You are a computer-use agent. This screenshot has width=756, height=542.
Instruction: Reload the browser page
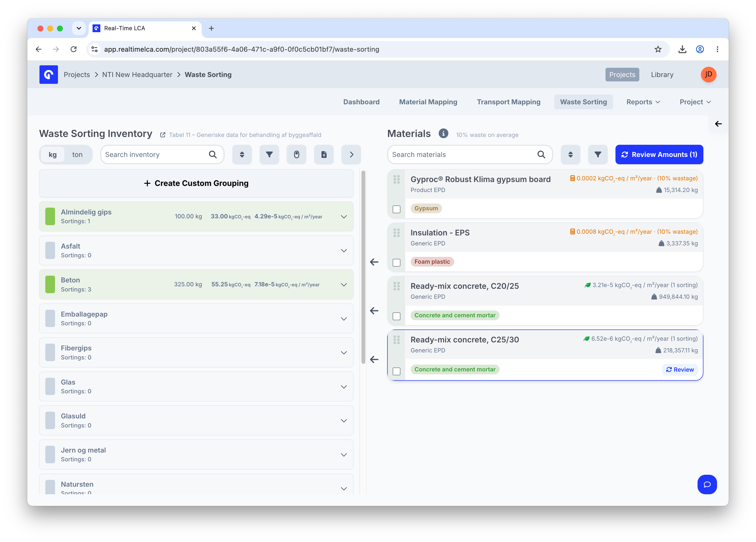[x=74, y=49]
